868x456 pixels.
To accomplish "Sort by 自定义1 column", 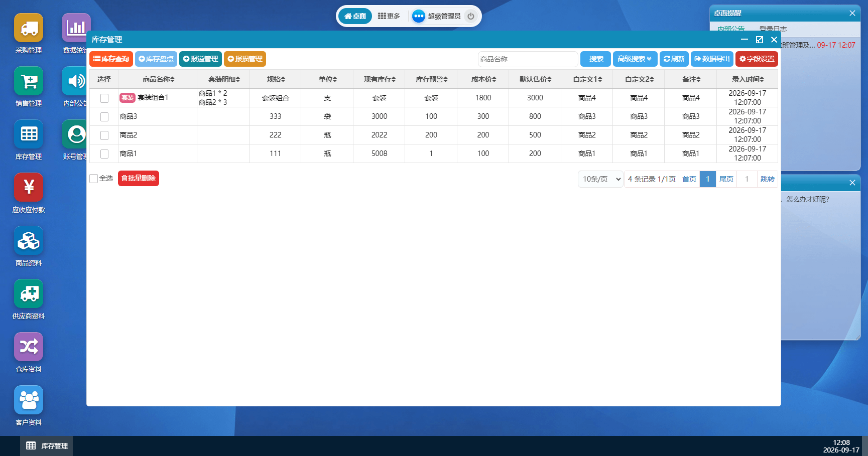I will (x=587, y=79).
